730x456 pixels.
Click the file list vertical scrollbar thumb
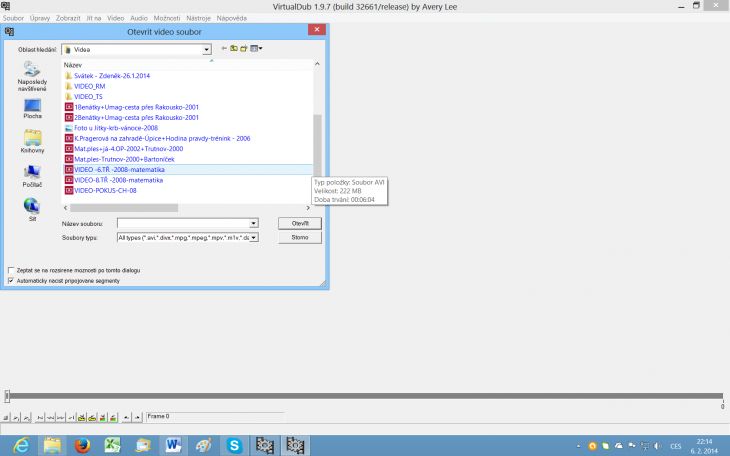(317, 145)
